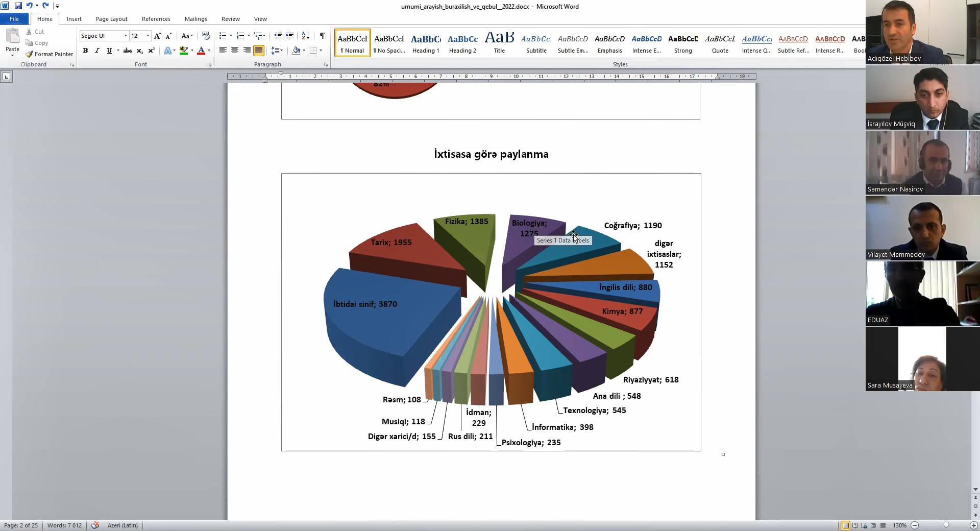Screen dimensions: 980x531
Task: Apply the Heading 1 style
Action: tap(426, 43)
